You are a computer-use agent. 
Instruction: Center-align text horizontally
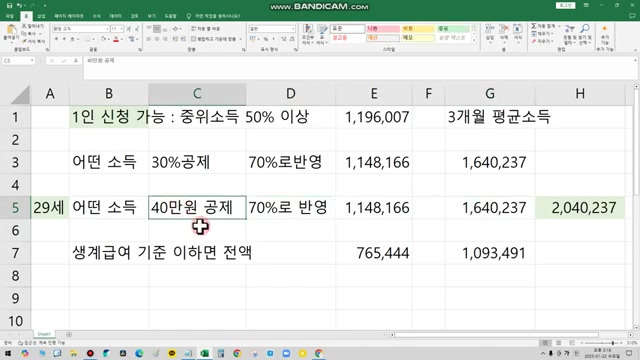pyautogui.click(x=157, y=39)
